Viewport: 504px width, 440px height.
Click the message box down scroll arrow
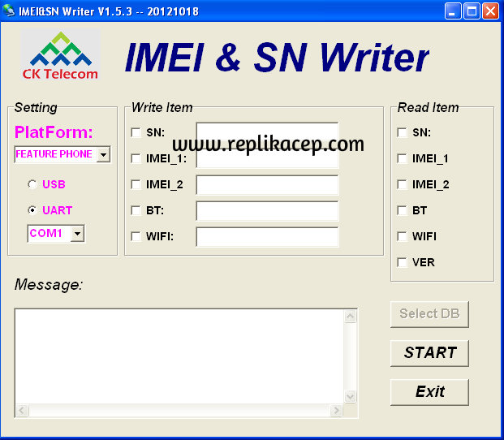pyautogui.click(x=351, y=397)
